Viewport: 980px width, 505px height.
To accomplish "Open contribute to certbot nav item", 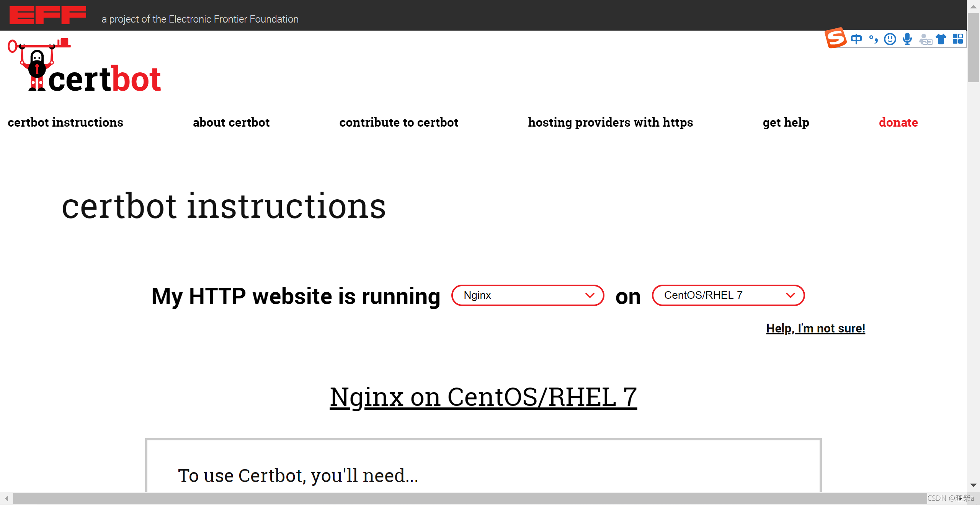I will pyautogui.click(x=399, y=122).
